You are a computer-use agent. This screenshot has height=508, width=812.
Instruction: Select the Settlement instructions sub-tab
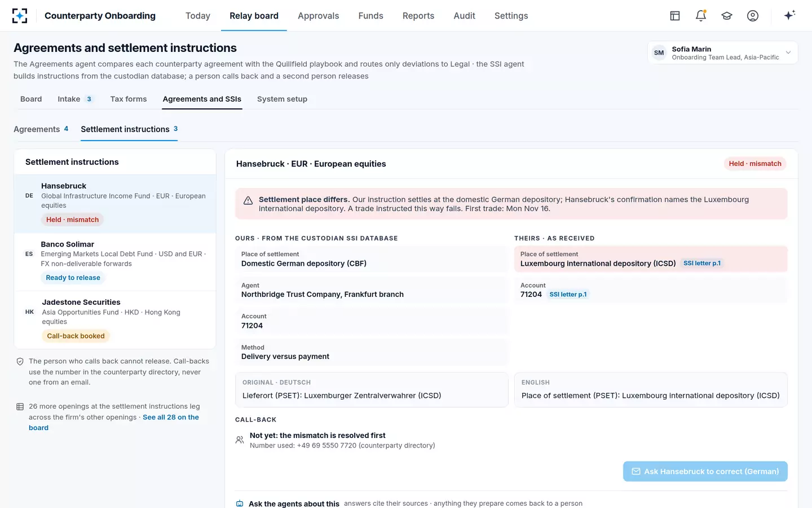129,129
